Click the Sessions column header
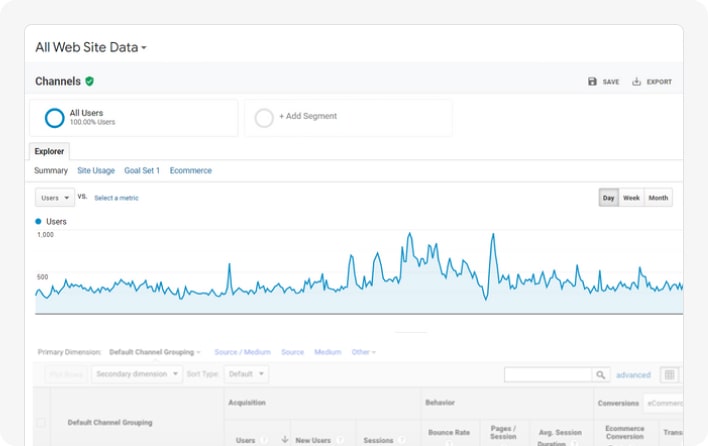Screen dimensions: 708x446 pyautogui.click(x=378, y=440)
